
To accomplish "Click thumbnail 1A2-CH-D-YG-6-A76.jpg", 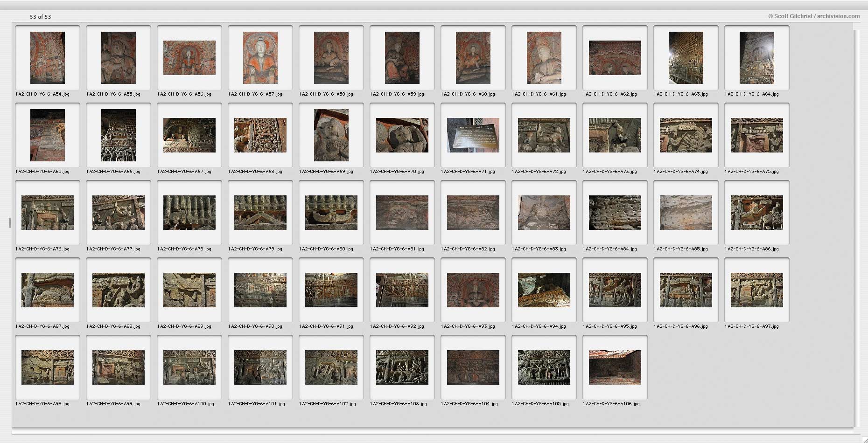I will 48,213.
